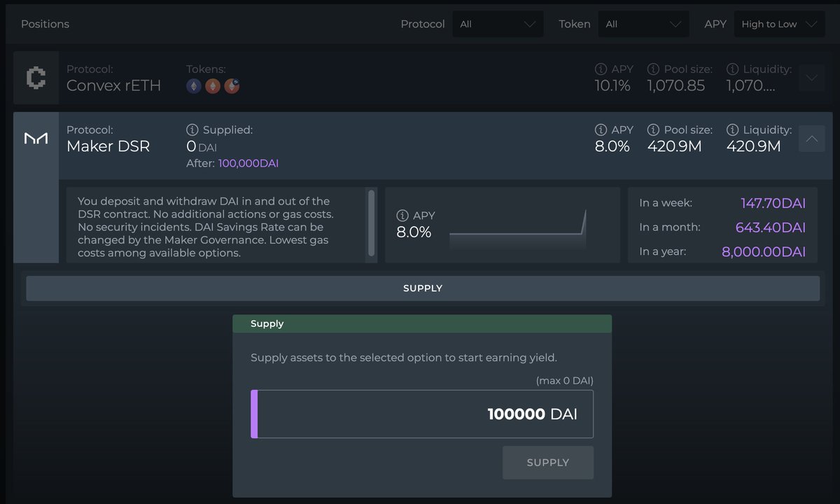The image size is (840, 504).
Task: Click the 0 DAI supplied amount
Action: coord(202,147)
